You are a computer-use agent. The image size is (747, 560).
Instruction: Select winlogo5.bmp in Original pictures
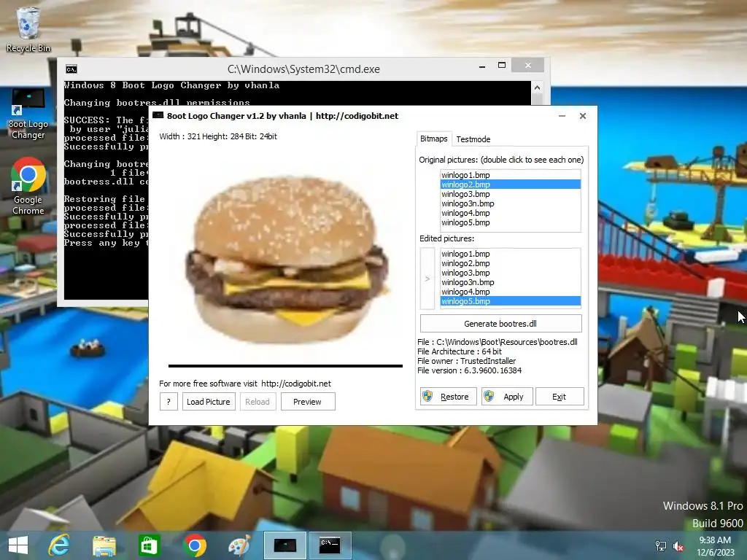(x=510, y=222)
